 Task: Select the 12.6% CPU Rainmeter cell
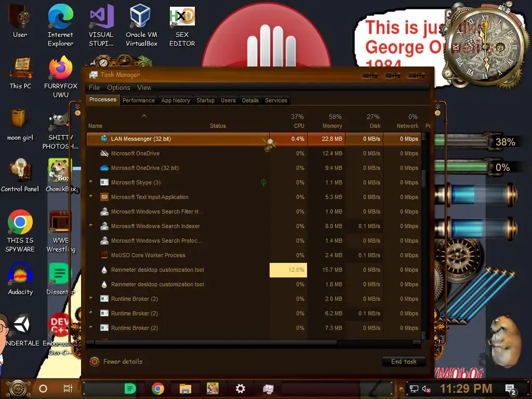[x=288, y=270]
